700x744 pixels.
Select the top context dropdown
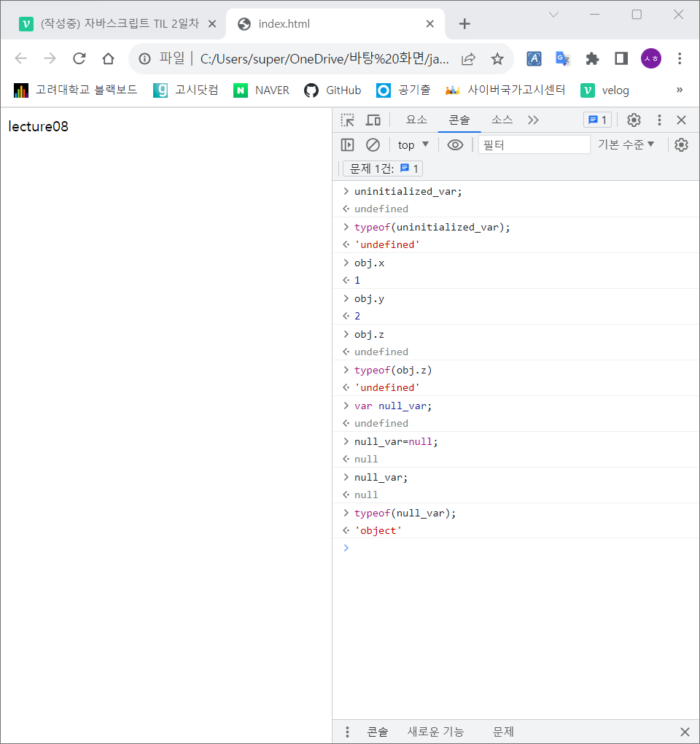tap(413, 144)
